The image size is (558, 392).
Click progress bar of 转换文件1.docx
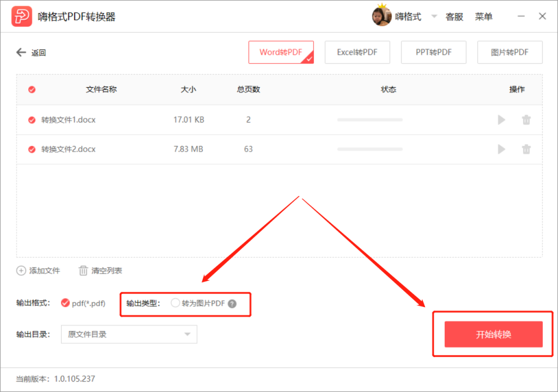point(370,120)
